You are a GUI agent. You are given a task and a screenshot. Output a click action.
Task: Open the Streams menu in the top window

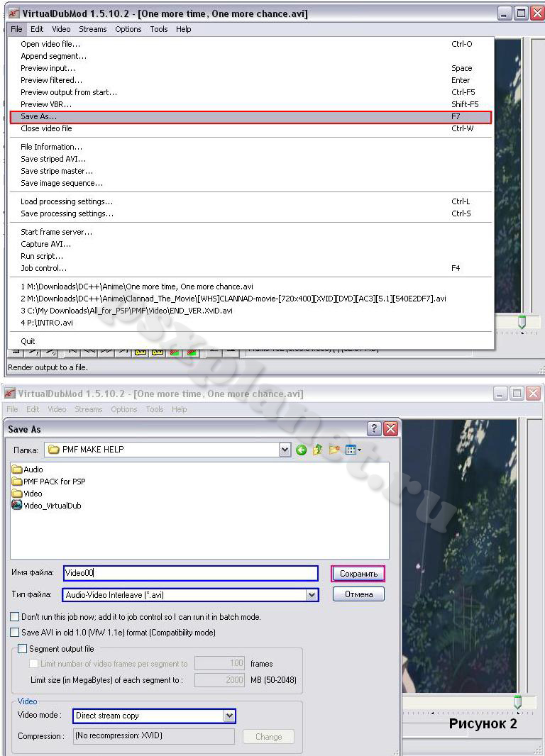pos(92,29)
